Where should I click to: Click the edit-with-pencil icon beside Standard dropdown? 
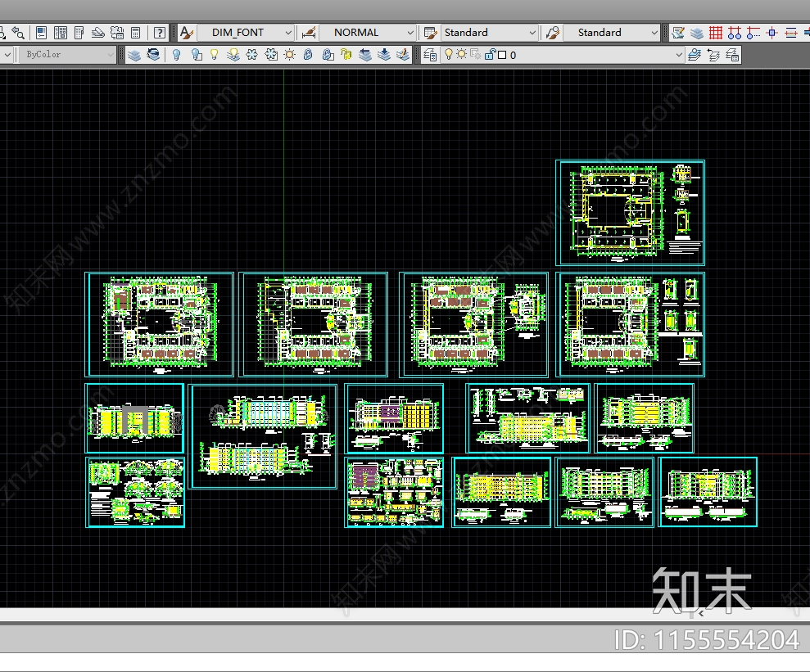pyautogui.click(x=678, y=33)
